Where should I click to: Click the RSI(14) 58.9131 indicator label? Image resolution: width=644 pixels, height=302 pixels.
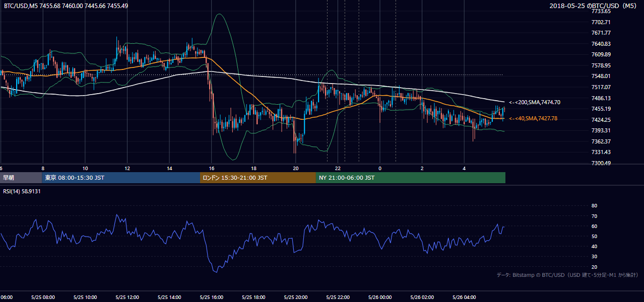(x=22, y=191)
